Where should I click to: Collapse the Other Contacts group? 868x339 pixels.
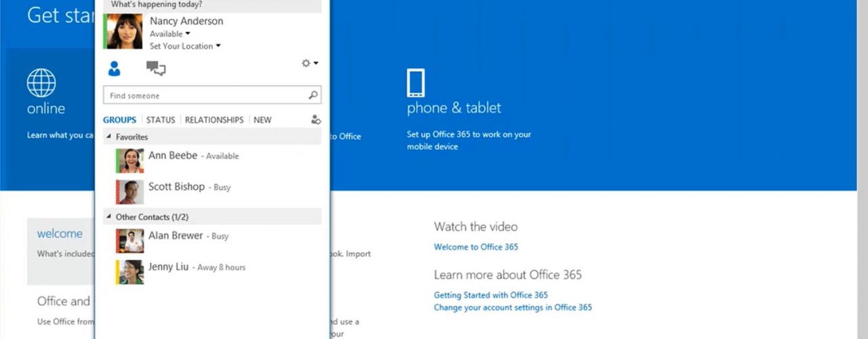click(x=108, y=217)
